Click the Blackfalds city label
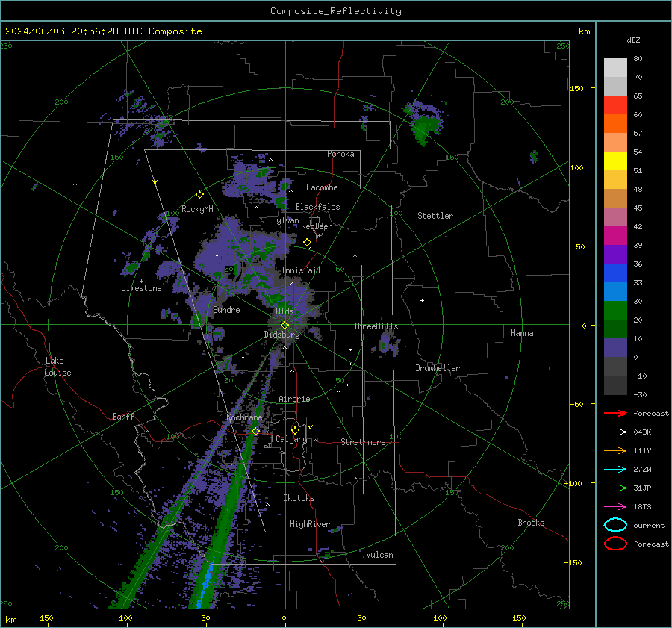This screenshot has width=672, height=628. (x=317, y=207)
